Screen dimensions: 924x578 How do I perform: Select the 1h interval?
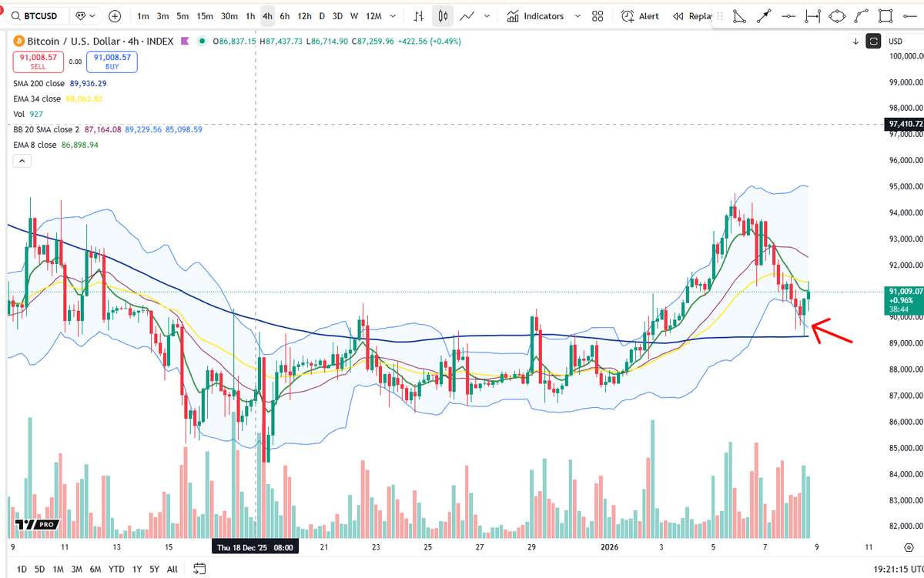point(250,15)
